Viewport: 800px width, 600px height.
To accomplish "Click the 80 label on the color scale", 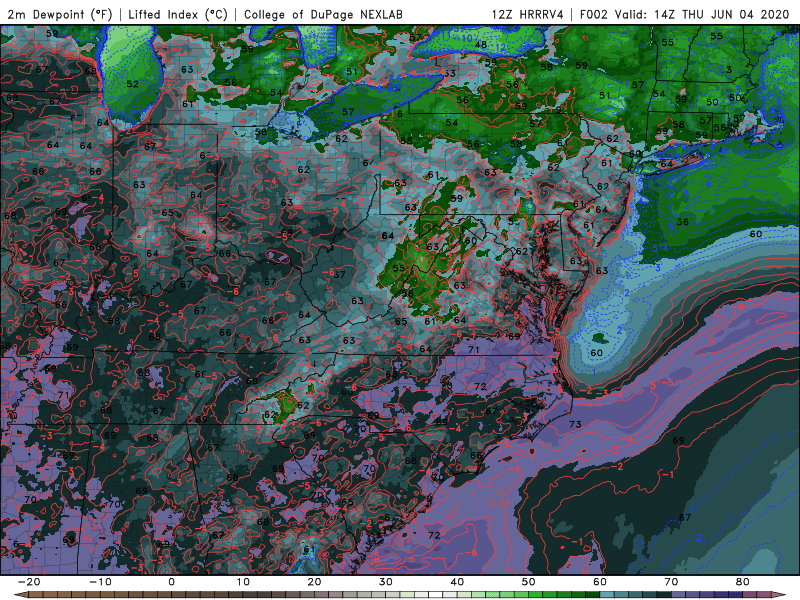I will point(743,582).
